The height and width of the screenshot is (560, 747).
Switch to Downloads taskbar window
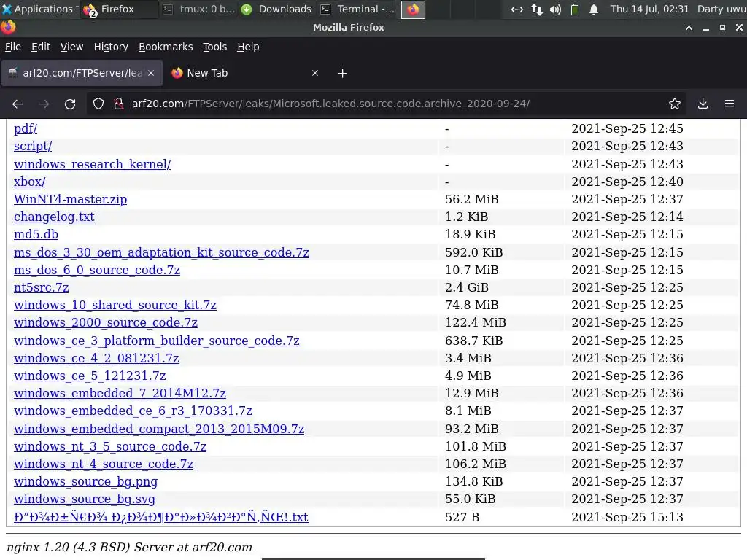click(x=276, y=9)
